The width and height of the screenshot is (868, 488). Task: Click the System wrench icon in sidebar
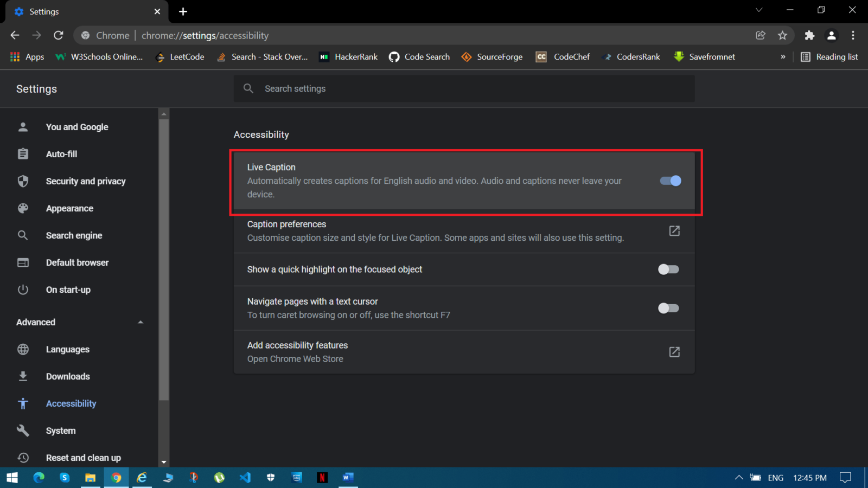coord(23,431)
